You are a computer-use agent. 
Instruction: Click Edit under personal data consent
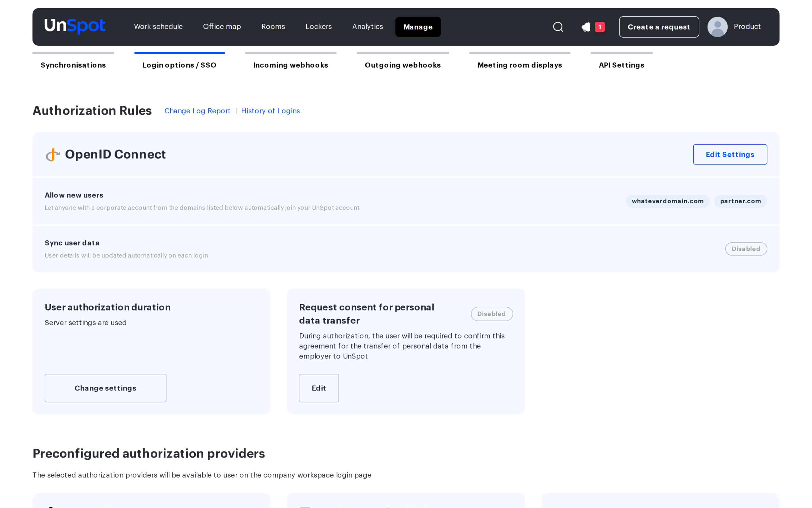319,388
